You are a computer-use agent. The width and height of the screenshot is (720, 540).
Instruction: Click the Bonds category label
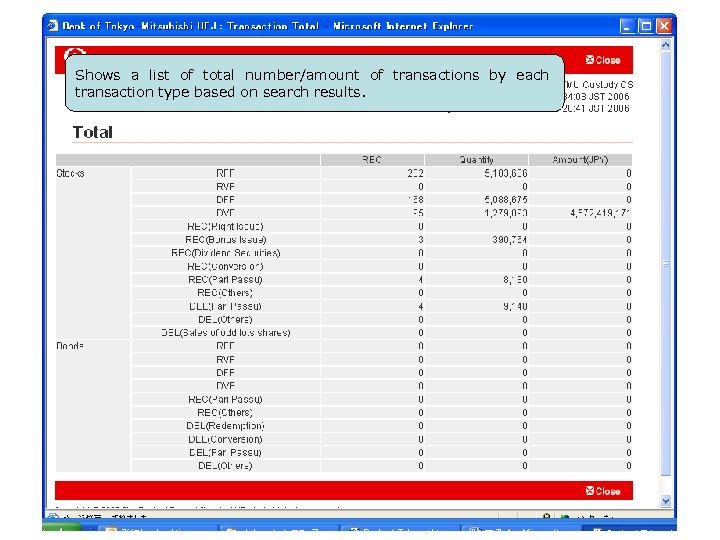pyautogui.click(x=70, y=346)
